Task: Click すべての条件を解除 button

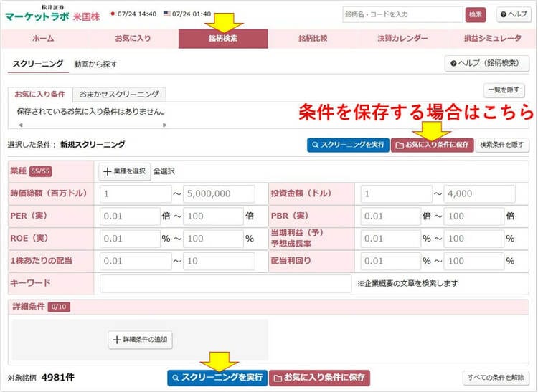Action: 496,378
